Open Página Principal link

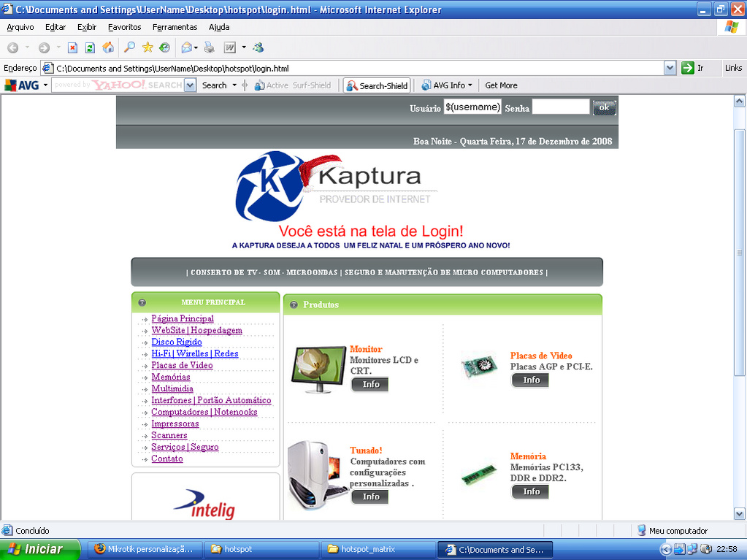tap(183, 318)
